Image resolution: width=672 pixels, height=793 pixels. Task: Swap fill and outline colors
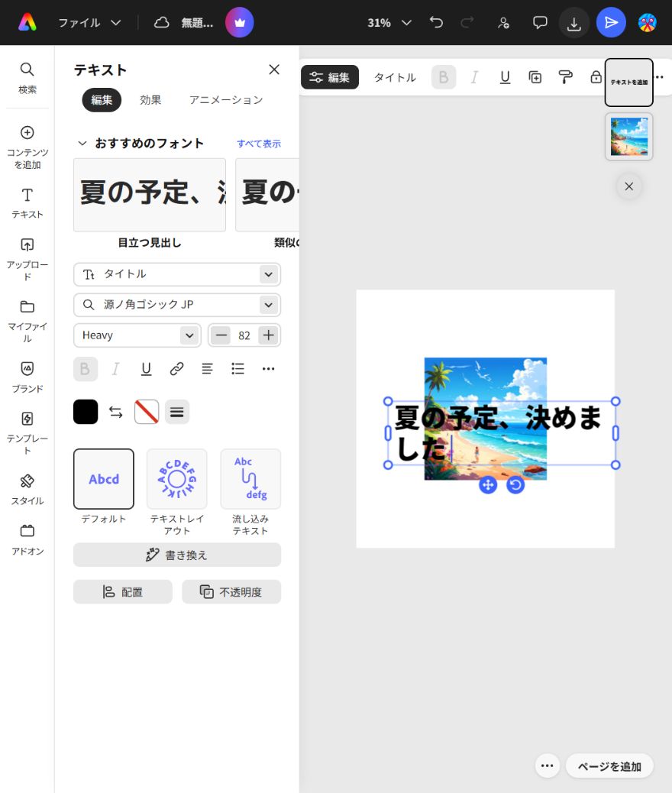point(116,412)
